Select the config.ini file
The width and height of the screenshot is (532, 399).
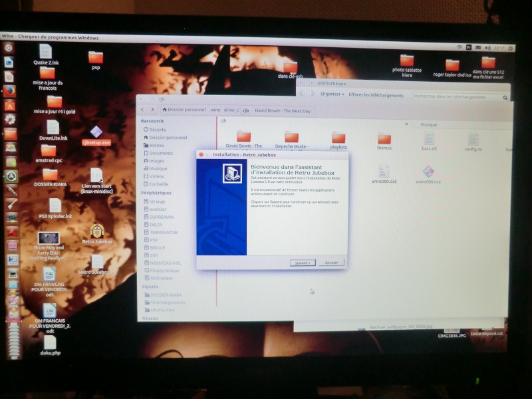tap(473, 142)
